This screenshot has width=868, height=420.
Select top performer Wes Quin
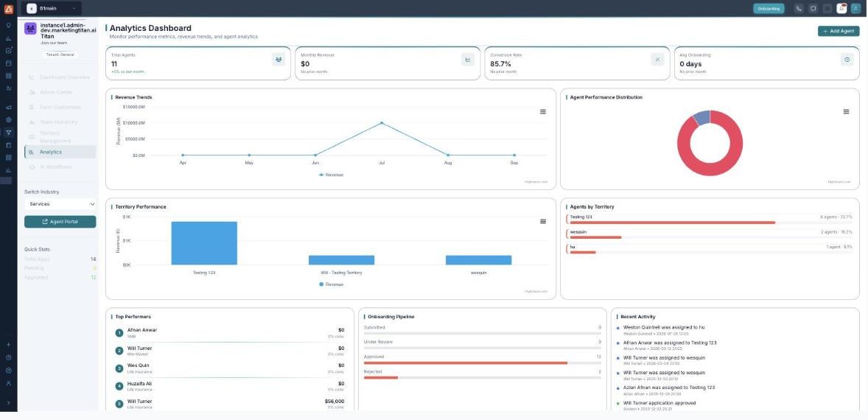pos(230,368)
